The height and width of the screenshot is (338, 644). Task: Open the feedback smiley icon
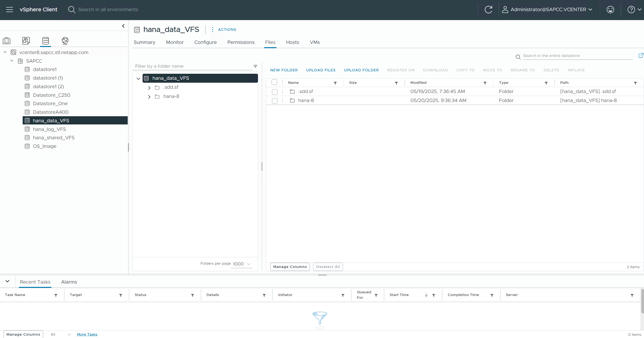point(610,10)
